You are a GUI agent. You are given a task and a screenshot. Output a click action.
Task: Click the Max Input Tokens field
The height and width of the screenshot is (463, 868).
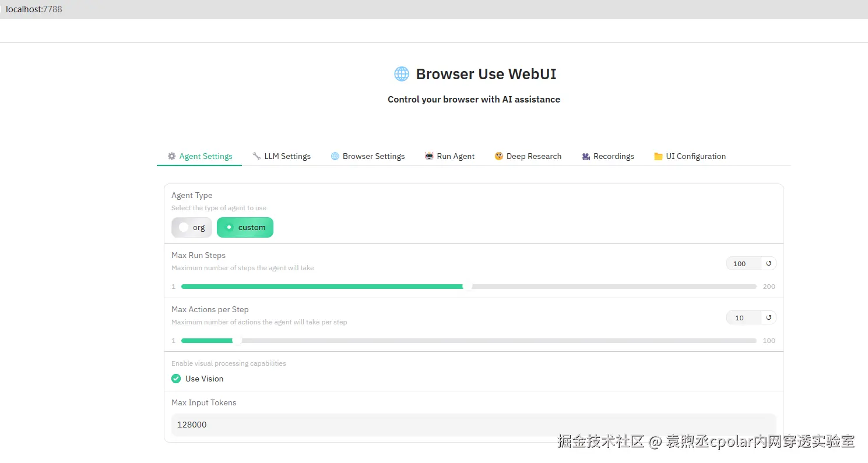tap(473, 425)
